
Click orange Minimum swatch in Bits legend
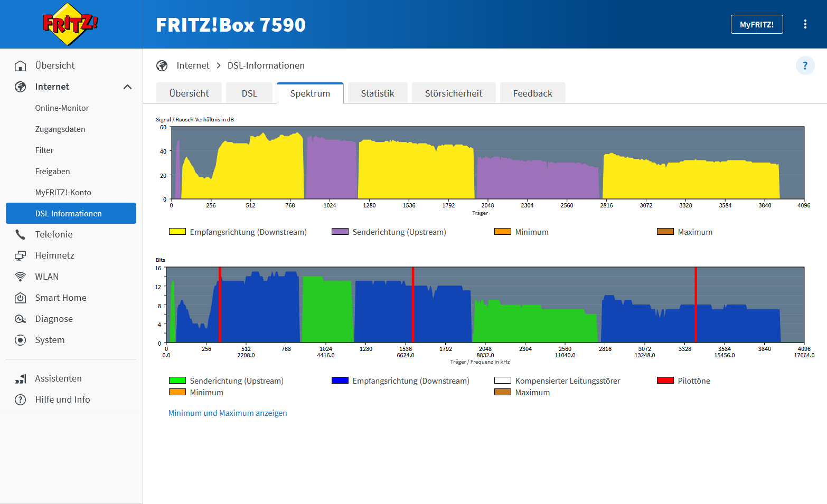[177, 392]
